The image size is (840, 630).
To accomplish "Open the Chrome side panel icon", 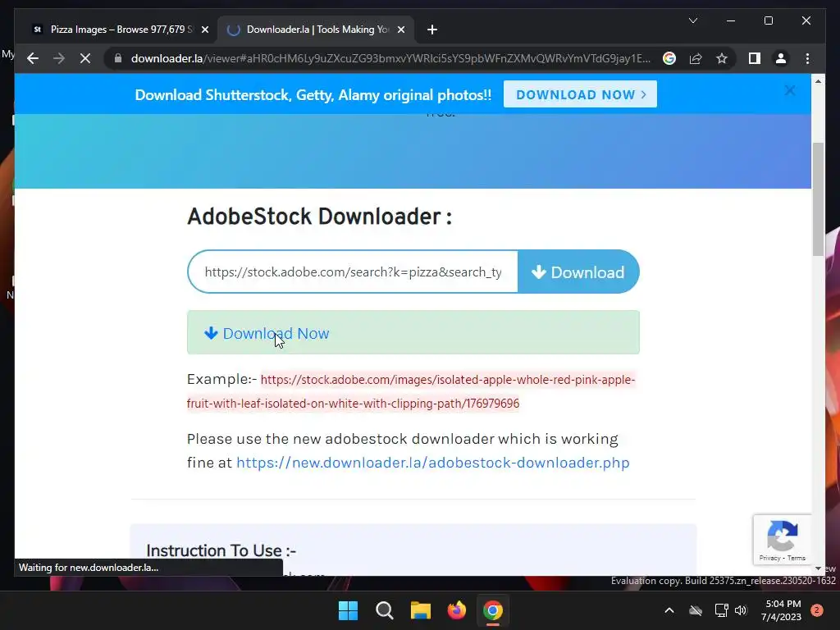I will [755, 58].
